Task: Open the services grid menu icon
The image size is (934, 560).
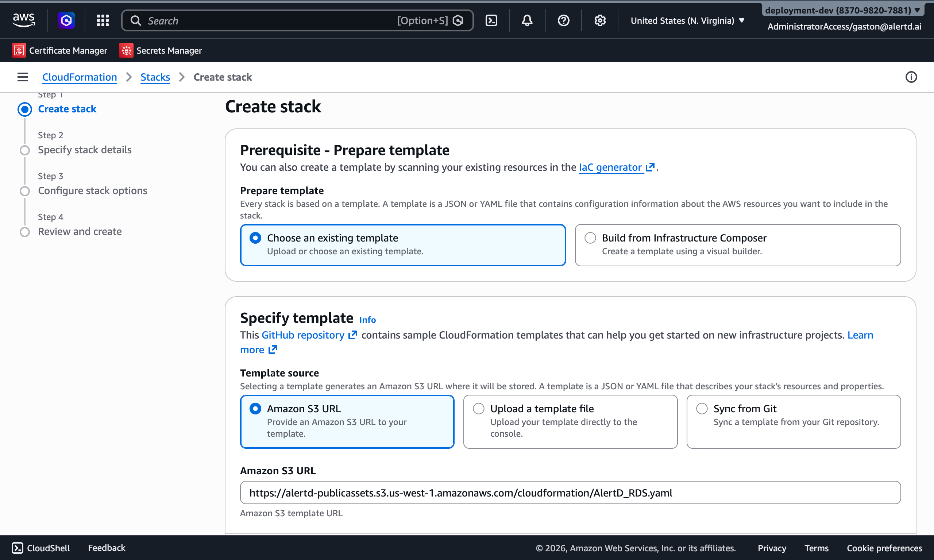Action: pos(103,20)
